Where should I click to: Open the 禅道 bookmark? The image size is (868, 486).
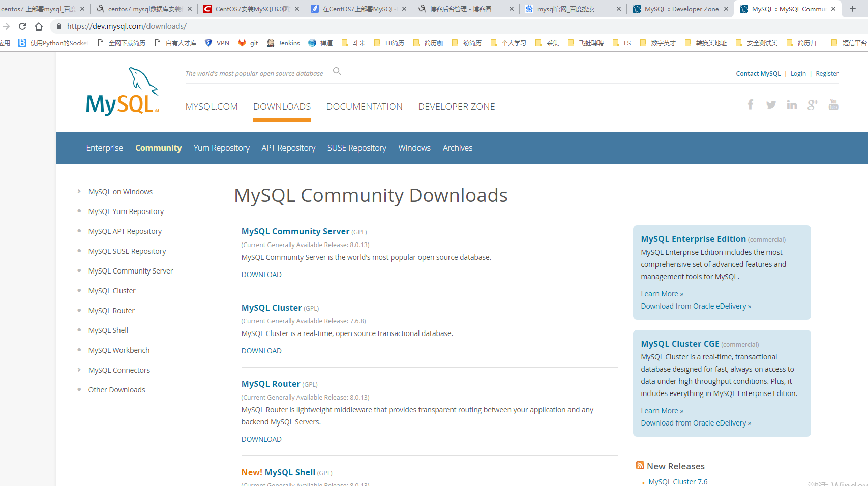(320, 43)
